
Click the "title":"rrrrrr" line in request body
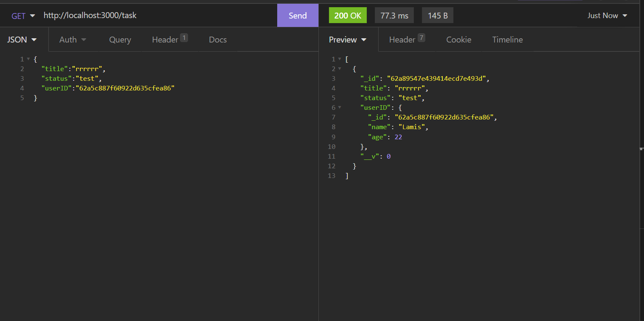[72, 69]
